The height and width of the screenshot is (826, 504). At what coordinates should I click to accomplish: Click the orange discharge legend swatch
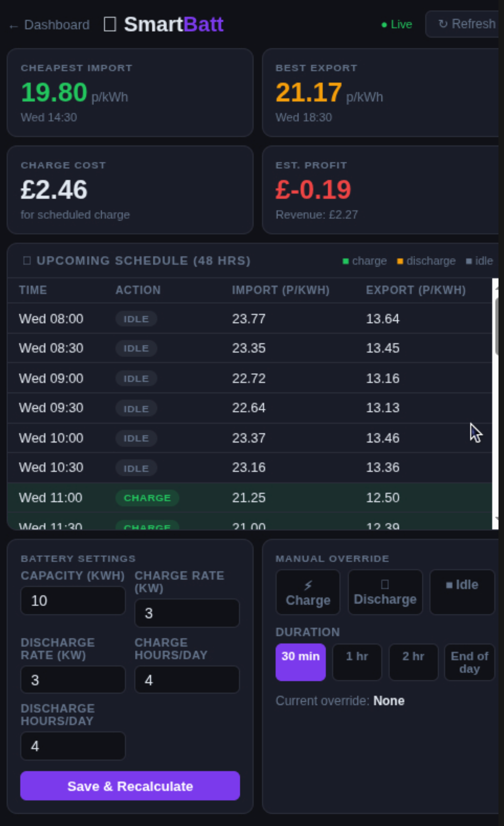tap(400, 261)
